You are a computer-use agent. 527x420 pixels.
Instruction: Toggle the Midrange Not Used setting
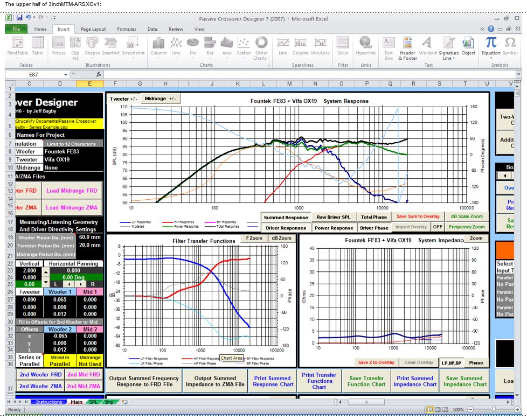(x=90, y=361)
